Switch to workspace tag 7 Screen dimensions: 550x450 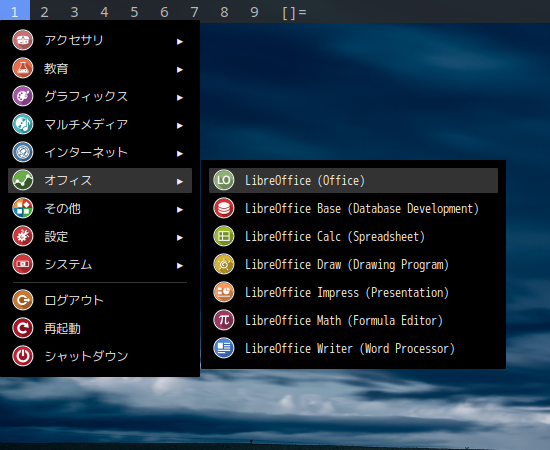[194, 12]
